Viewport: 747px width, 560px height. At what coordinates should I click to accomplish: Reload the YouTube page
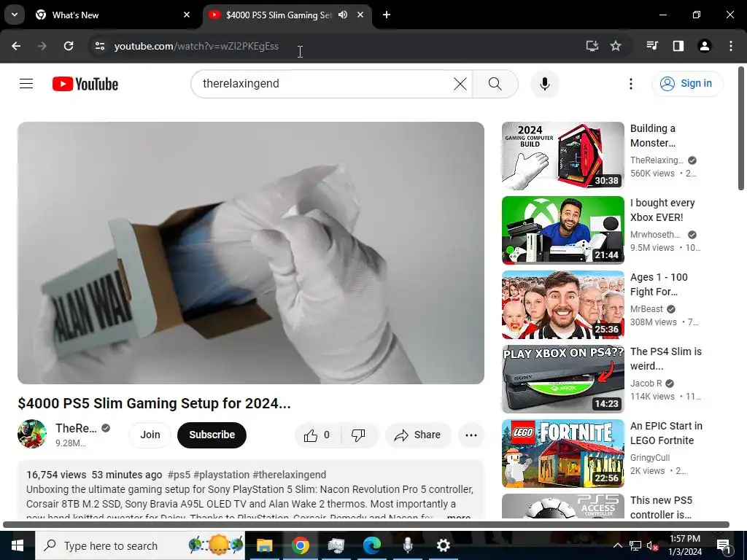pos(69,46)
